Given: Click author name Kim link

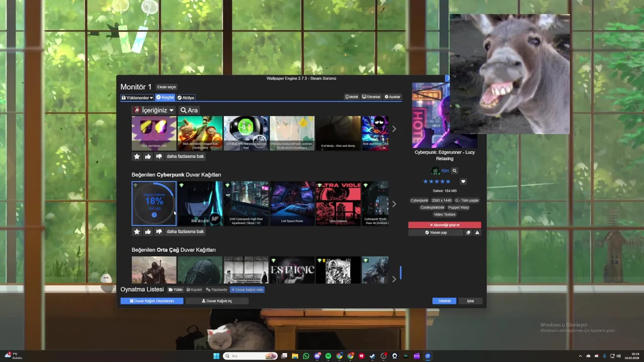Looking at the screenshot, I should click(x=445, y=171).
